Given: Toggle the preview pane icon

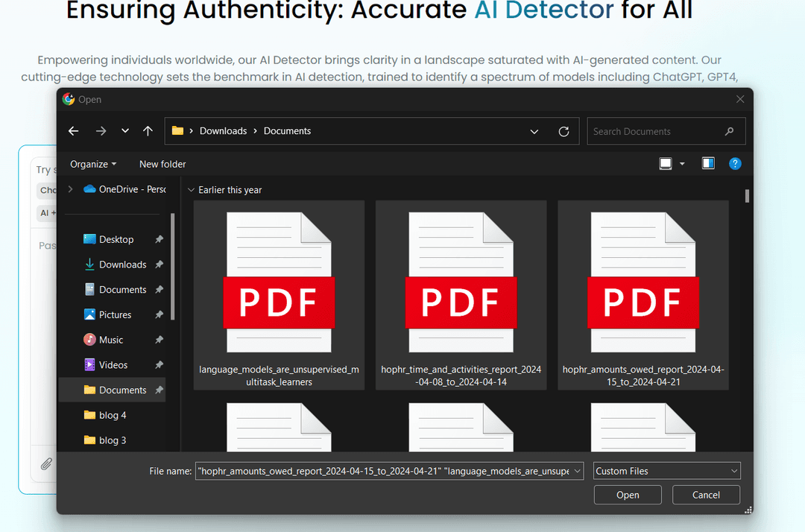Looking at the screenshot, I should pyautogui.click(x=708, y=164).
